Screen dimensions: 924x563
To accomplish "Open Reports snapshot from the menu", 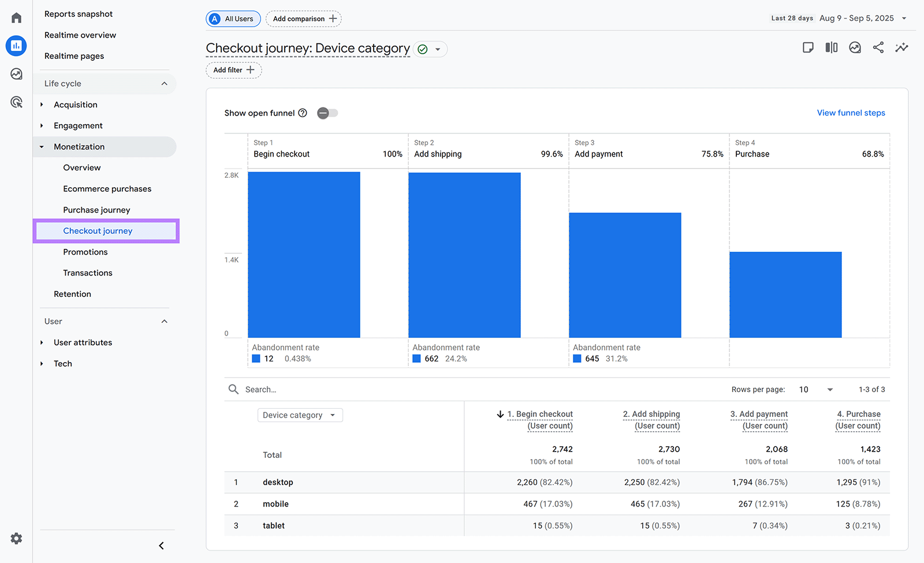I will coord(79,13).
